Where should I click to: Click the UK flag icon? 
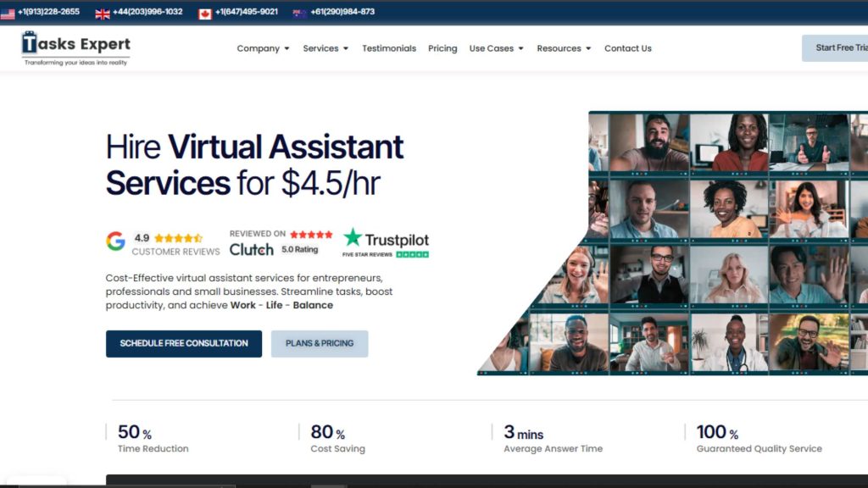[103, 13]
